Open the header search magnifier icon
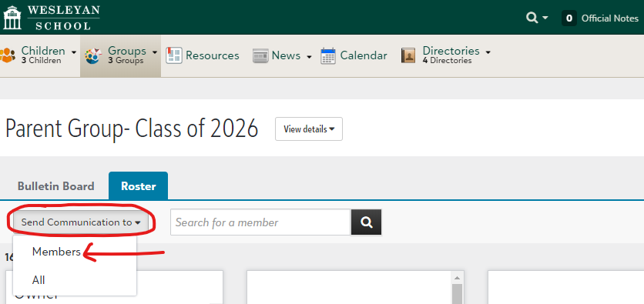This screenshot has height=304, width=644. (532, 18)
